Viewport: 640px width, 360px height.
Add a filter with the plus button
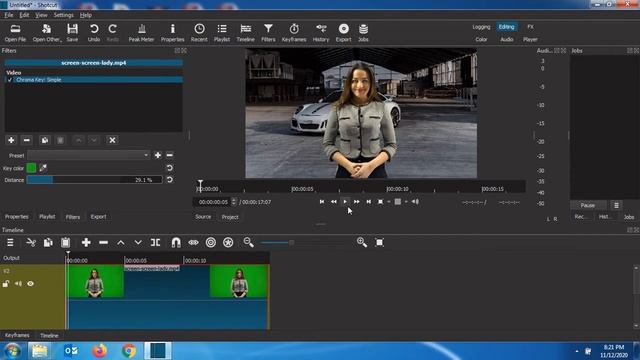point(11,140)
